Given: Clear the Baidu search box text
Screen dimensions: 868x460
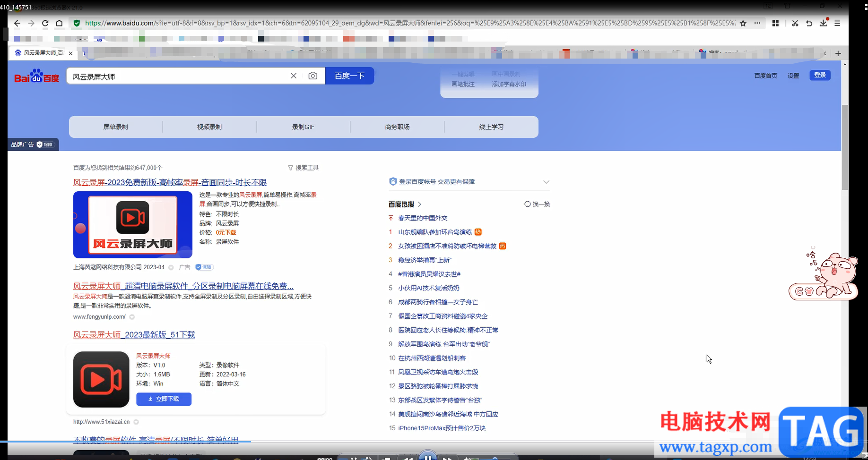Looking at the screenshot, I should pos(294,76).
